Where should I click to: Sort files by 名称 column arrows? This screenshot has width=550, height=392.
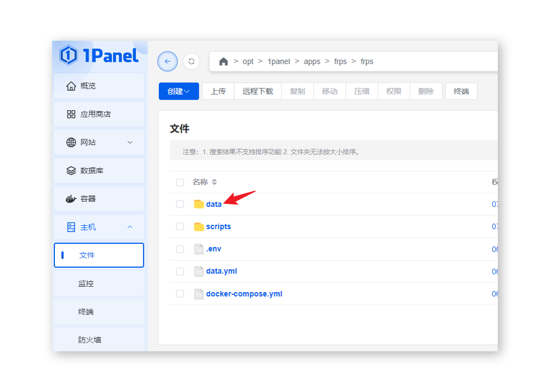(x=214, y=182)
